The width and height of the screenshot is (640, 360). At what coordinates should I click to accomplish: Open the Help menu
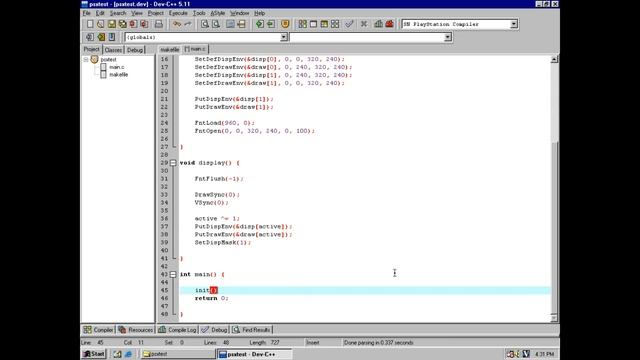point(260,13)
